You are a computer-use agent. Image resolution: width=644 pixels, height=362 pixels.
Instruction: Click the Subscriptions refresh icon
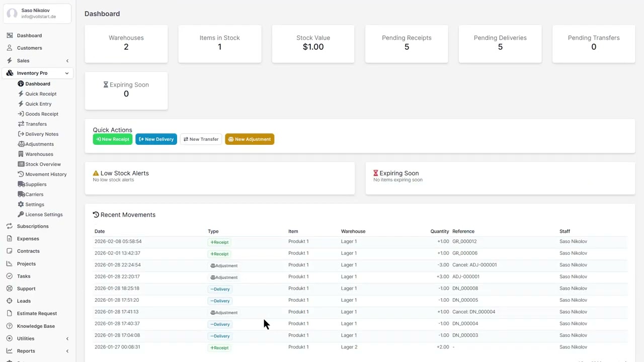[10, 226]
